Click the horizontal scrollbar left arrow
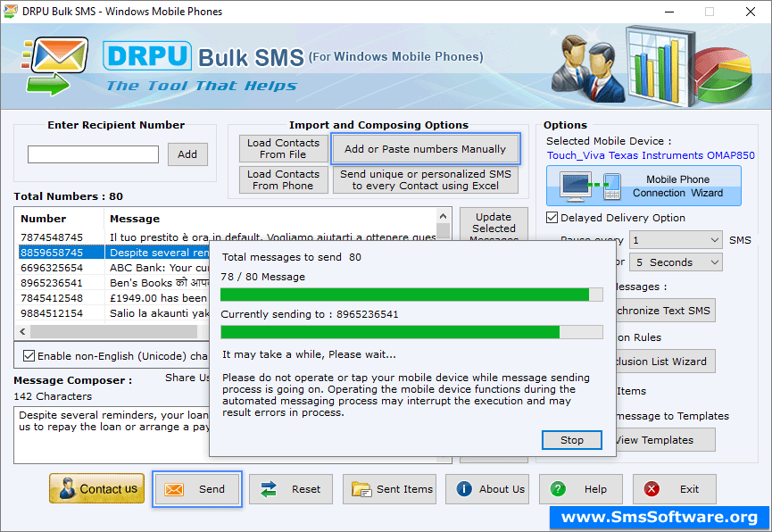The width and height of the screenshot is (772, 532). tap(22, 331)
